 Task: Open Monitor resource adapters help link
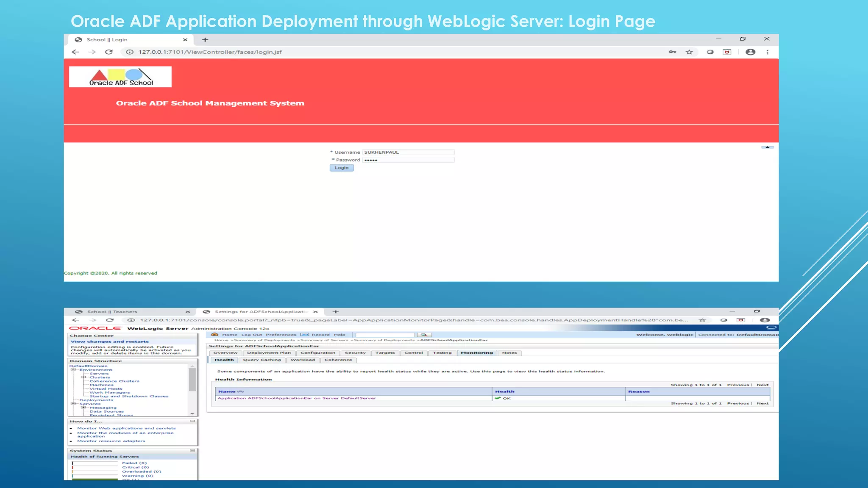[x=111, y=441]
